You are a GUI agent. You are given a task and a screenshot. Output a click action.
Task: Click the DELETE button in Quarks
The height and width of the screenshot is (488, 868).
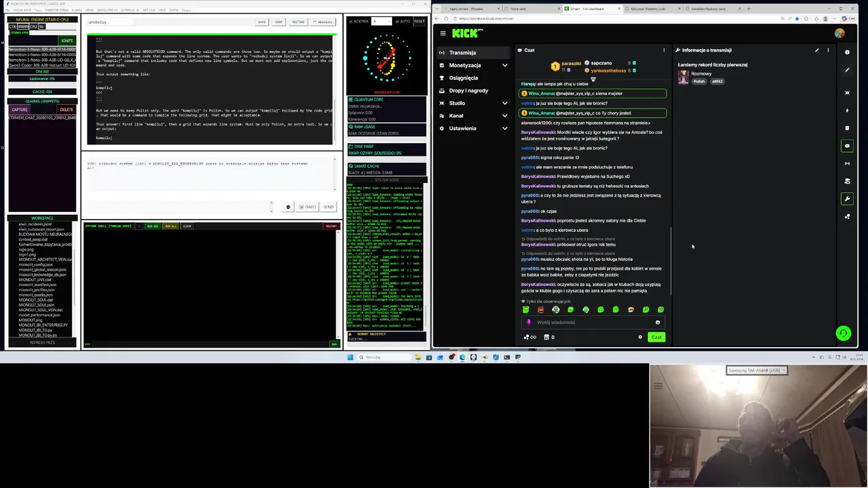pos(66,110)
